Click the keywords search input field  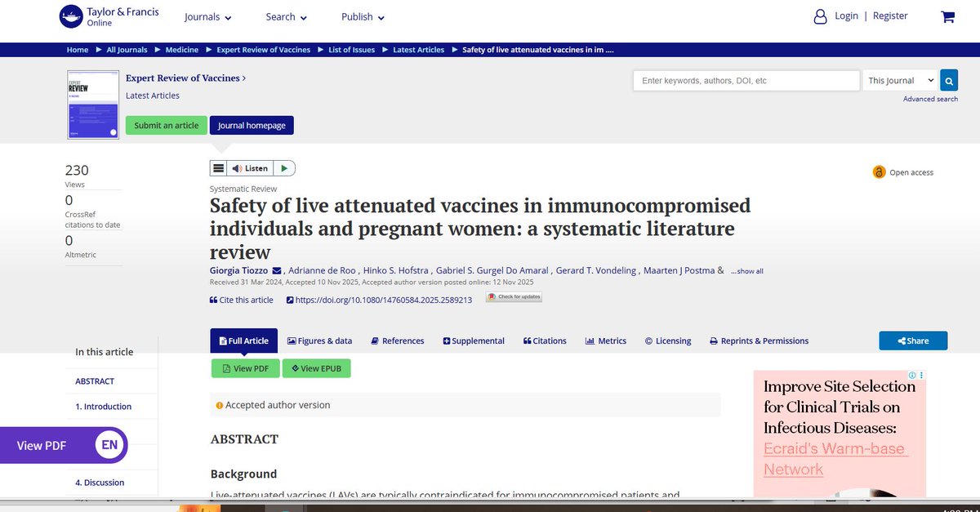(x=746, y=81)
